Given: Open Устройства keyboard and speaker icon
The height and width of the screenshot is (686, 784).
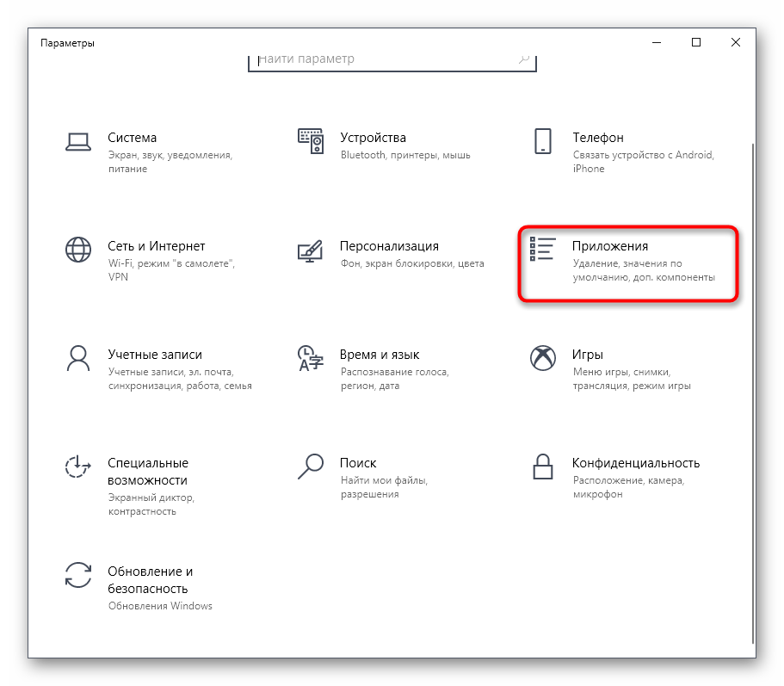Looking at the screenshot, I should (310, 141).
